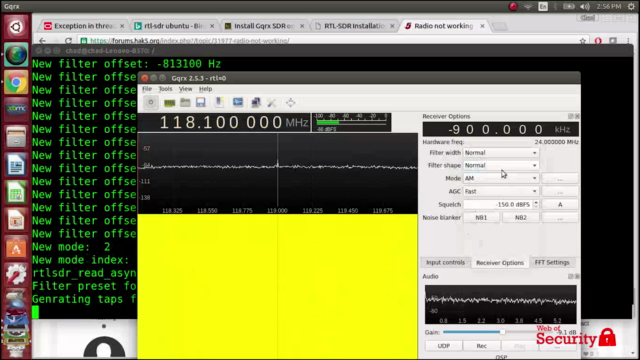
Task: Adjust the audio Gain slider
Action: click(503, 332)
